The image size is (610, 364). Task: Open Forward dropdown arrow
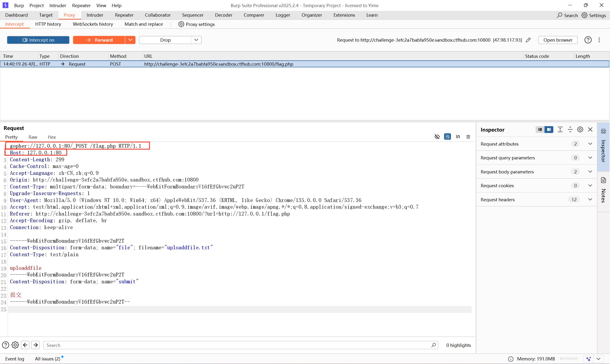pyautogui.click(x=130, y=40)
